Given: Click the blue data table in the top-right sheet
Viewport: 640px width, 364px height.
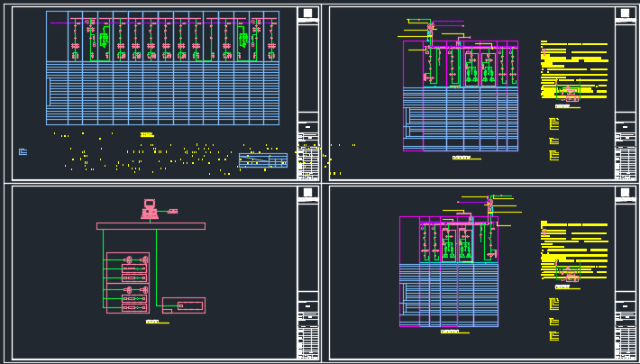Looking at the screenshot, I should 461,119.
